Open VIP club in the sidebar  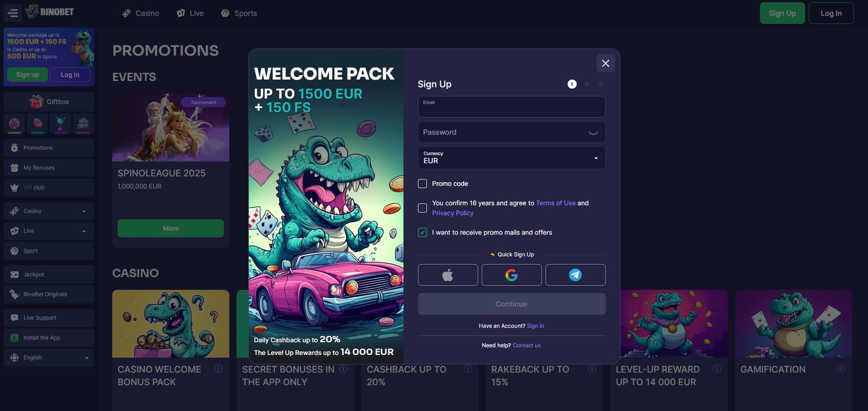(49, 188)
